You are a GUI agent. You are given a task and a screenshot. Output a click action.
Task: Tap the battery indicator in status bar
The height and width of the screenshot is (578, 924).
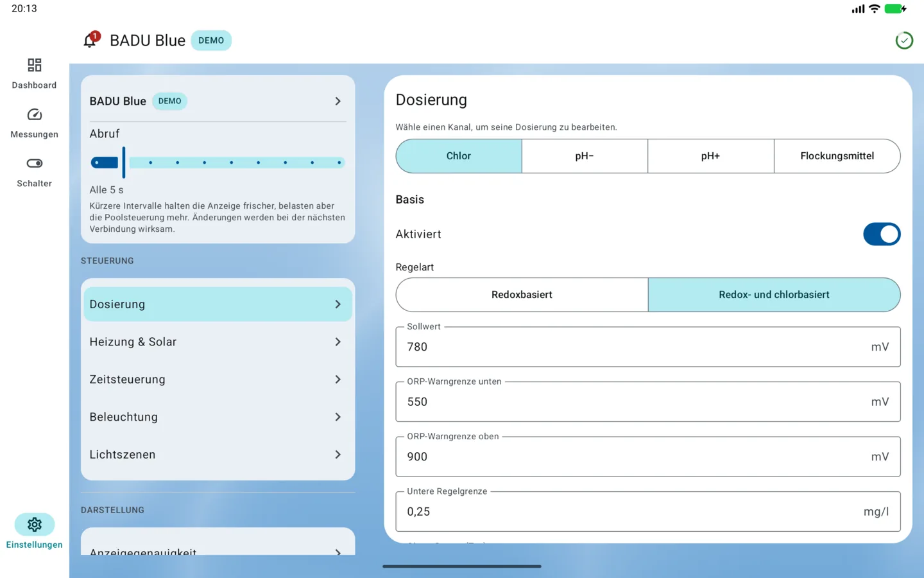(895, 9)
